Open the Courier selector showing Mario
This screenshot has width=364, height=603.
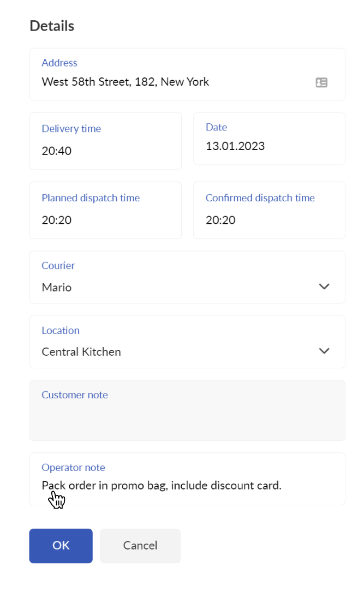187,277
